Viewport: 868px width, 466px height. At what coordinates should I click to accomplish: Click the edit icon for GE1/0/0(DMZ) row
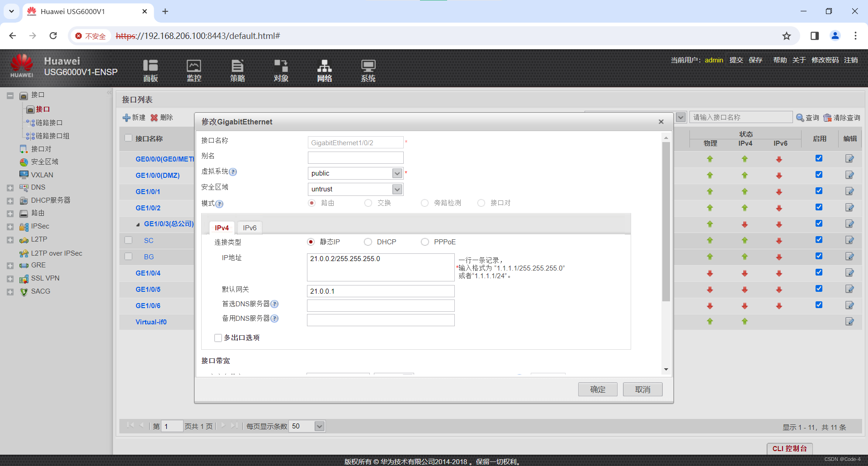point(849,175)
